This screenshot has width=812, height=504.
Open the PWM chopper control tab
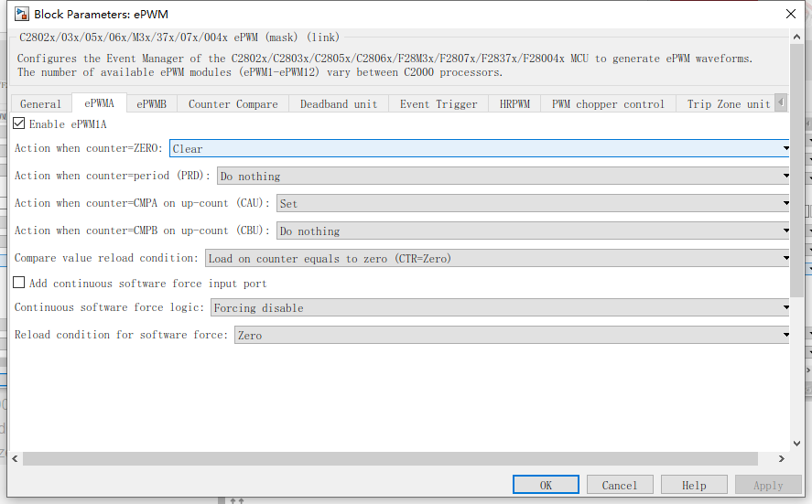(x=608, y=103)
